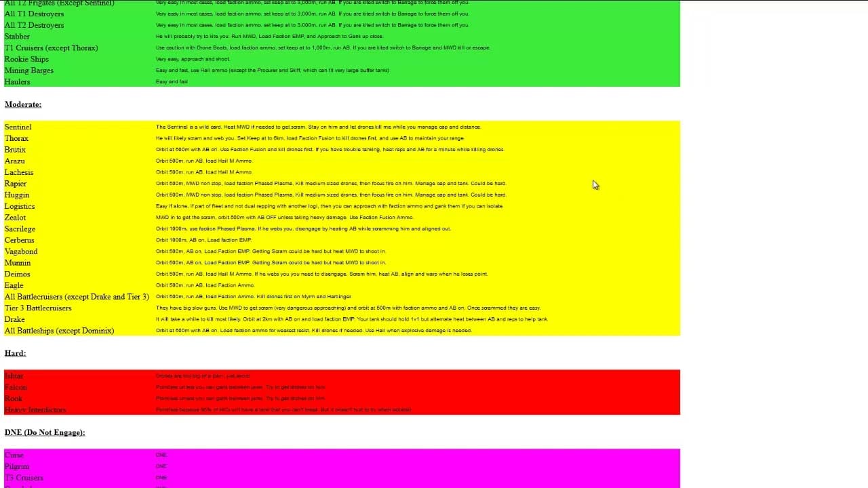Select the 'Rook' name in red section

[14, 399]
